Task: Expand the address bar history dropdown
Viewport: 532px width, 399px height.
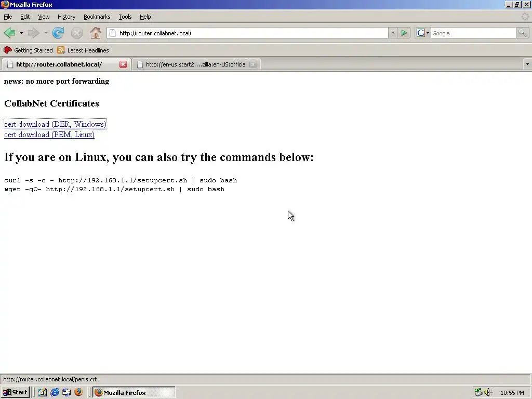Action: 393,33
